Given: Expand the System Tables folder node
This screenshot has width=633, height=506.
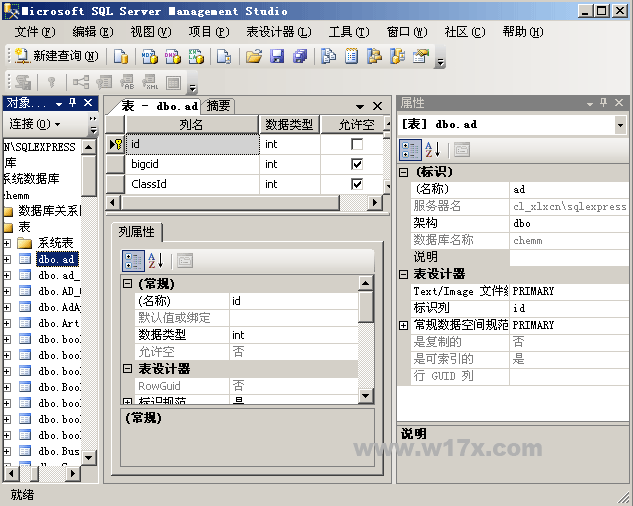Looking at the screenshot, I should [x=7, y=243].
